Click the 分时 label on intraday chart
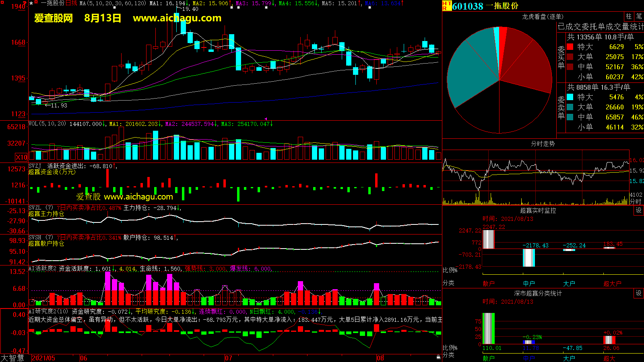 coord(635,201)
